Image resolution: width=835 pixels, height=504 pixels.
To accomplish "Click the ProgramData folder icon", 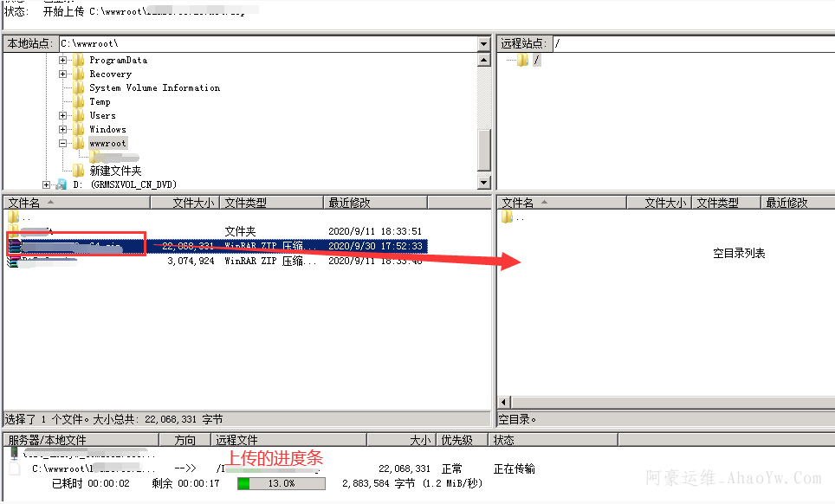I will pyautogui.click(x=78, y=60).
